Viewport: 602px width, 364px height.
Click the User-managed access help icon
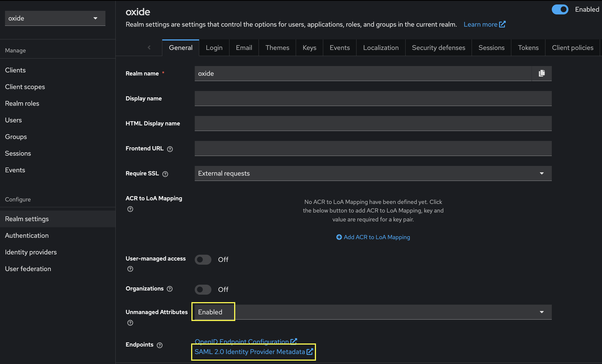(x=130, y=269)
